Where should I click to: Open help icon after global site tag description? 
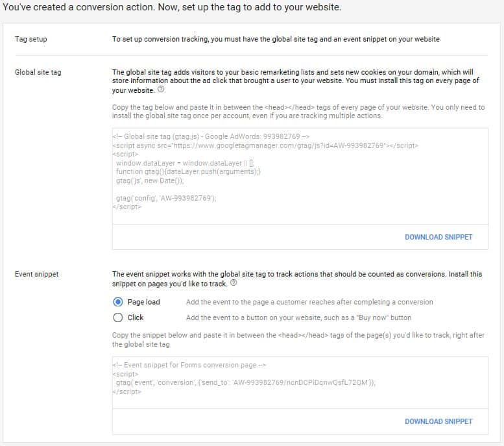[161, 90]
